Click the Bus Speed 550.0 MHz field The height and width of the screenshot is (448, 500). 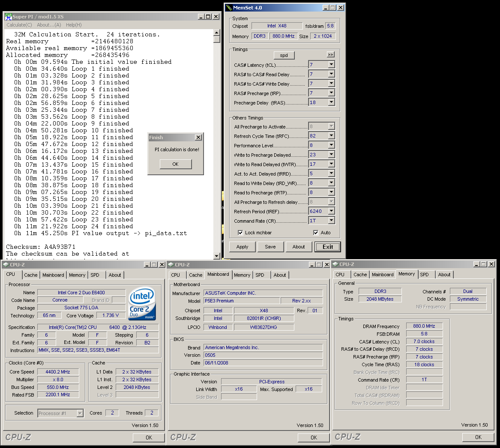click(58, 387)
